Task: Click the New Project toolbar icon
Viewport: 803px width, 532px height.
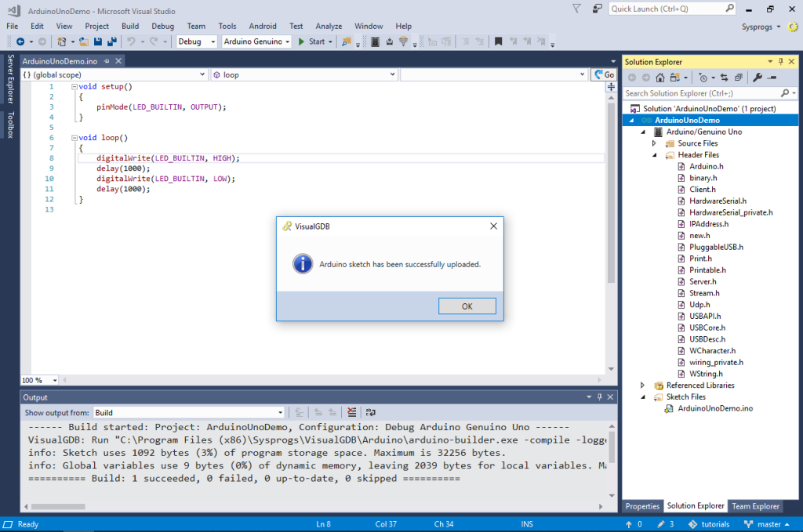Action: click(61, 42)
